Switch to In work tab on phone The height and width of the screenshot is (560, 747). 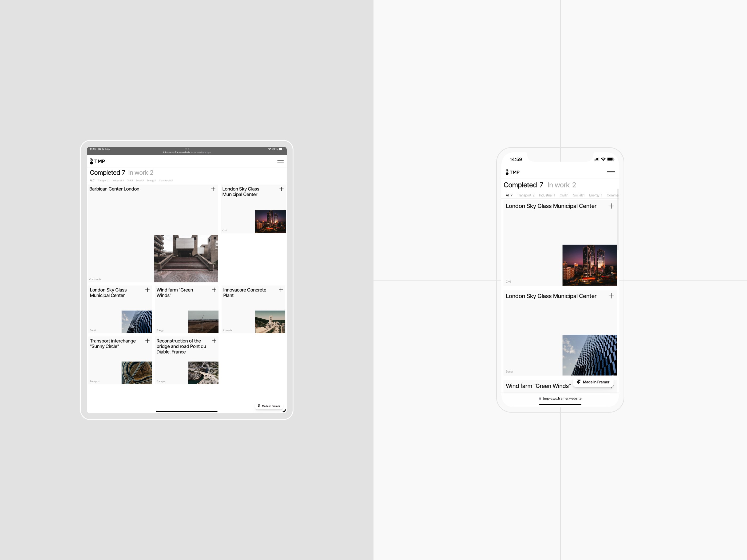562,185
